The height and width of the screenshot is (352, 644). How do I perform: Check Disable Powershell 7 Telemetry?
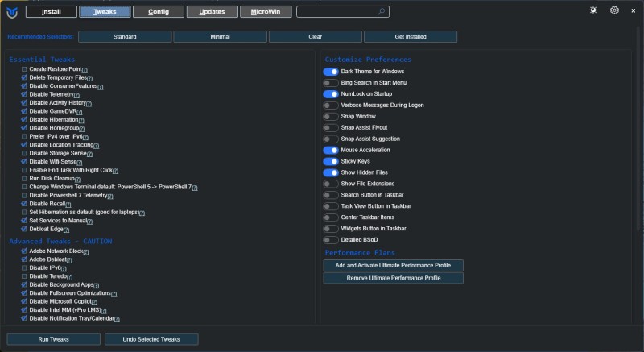24,195
